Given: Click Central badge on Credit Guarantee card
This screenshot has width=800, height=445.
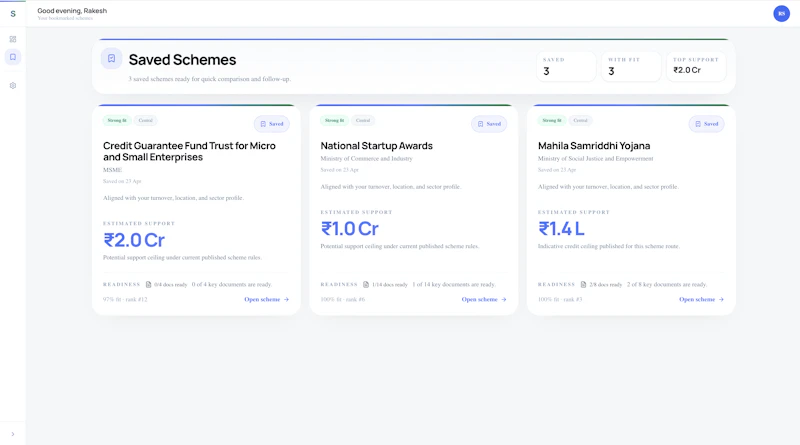Looking at the screenshot, I should pos(145,120).
